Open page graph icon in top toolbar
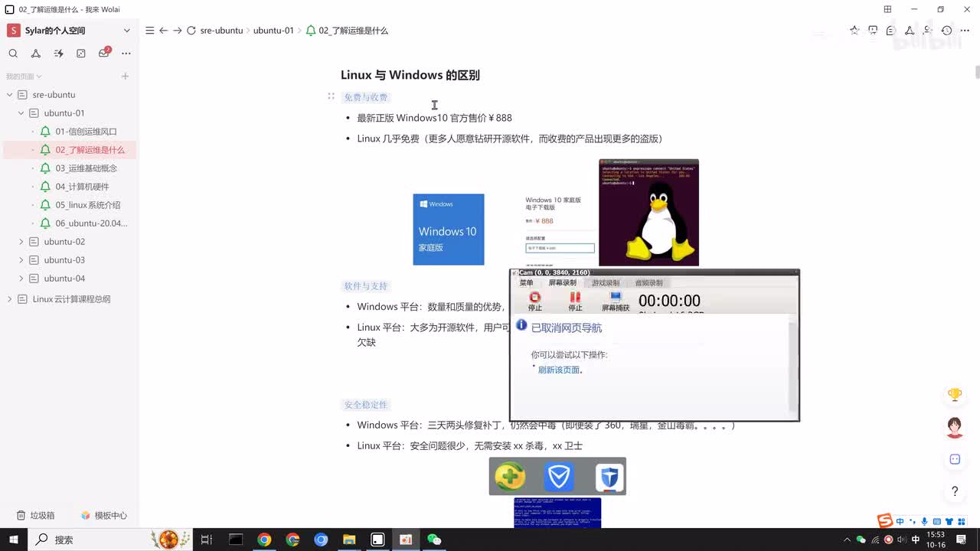The width and height of the screenshot is (980, 551). 910,31
